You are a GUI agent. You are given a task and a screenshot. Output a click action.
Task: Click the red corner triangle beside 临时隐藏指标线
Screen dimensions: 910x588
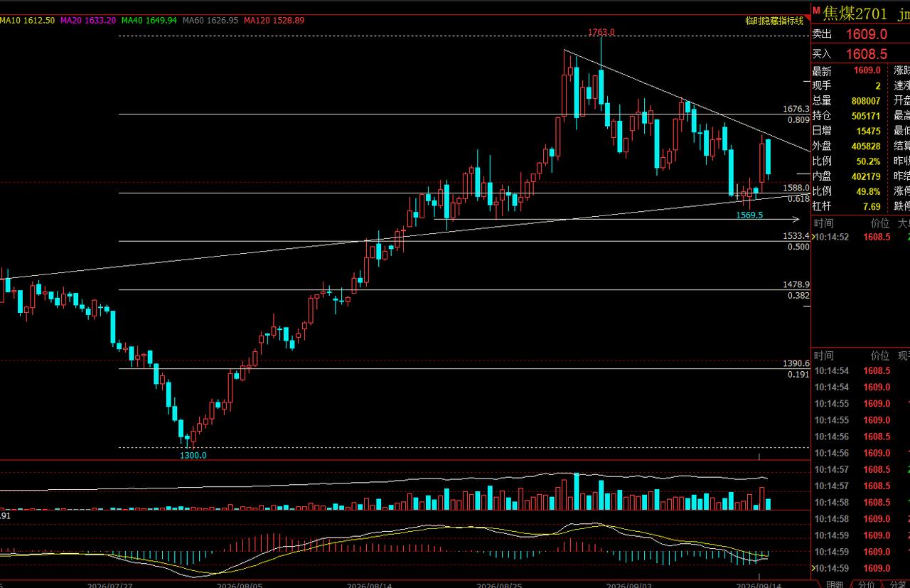806,19
